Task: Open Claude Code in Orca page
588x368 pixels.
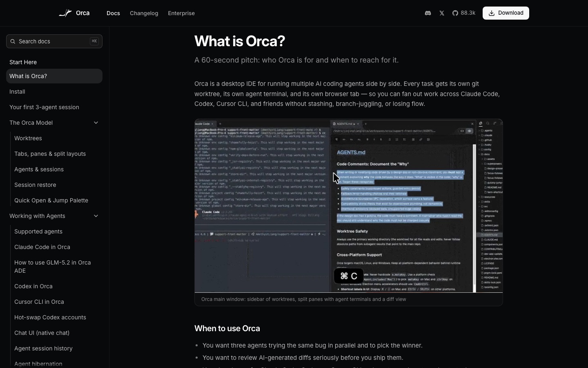Action: click(x=42, y=247)
